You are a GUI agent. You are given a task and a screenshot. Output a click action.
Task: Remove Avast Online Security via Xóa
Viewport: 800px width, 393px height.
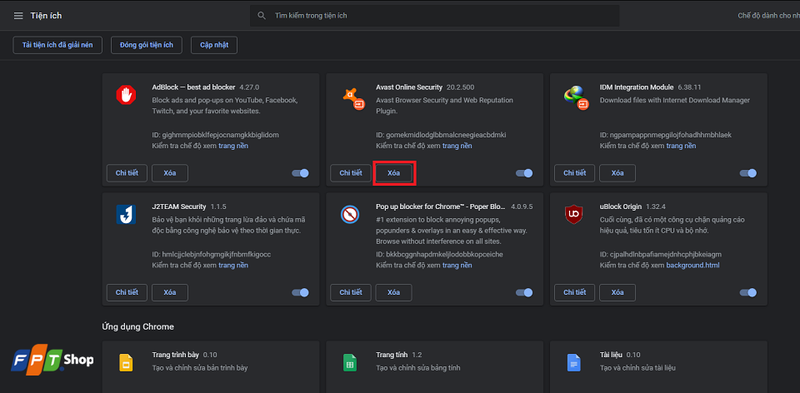coord(394,173)
